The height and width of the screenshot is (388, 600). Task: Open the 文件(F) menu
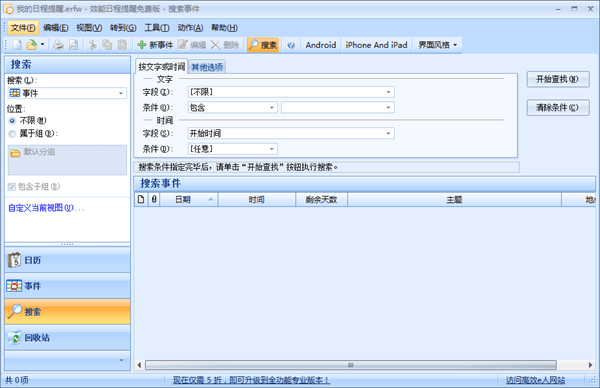pyautogui.click(x=23, y=28)
